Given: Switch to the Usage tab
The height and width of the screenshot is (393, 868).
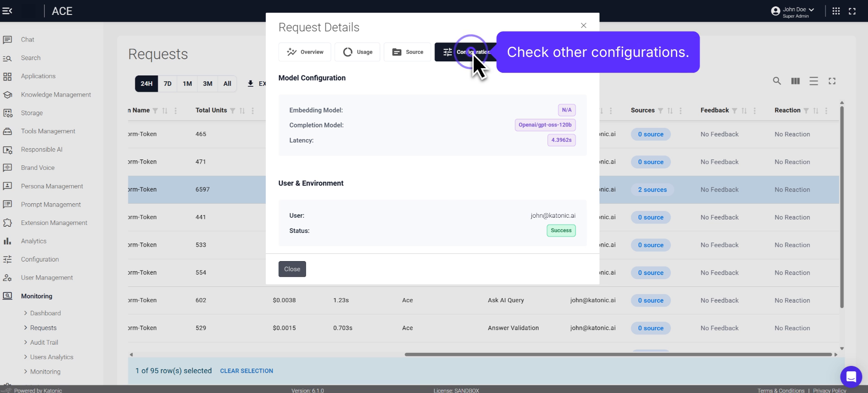Looking at the screenshot, I should click(357, 52).
